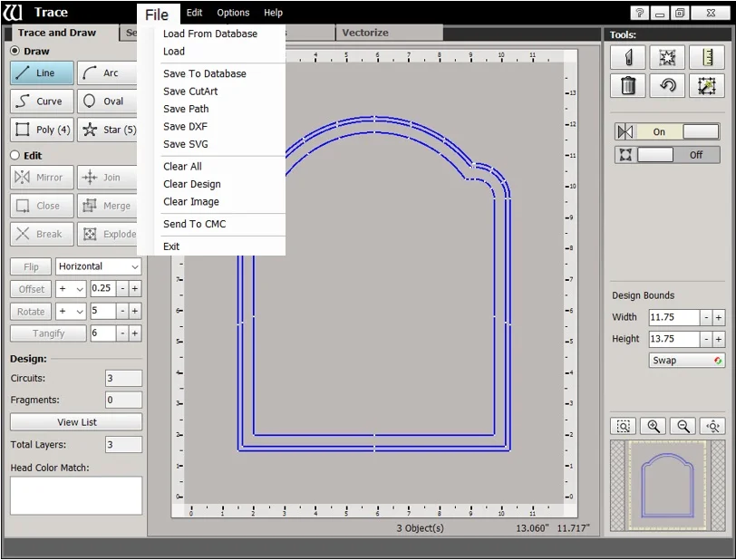Image resolution: width=736 pixels, height=560 pixels.
Task: Choose Send To CMC menu entry
Action: pyautogui.click(x=194, y=225)
